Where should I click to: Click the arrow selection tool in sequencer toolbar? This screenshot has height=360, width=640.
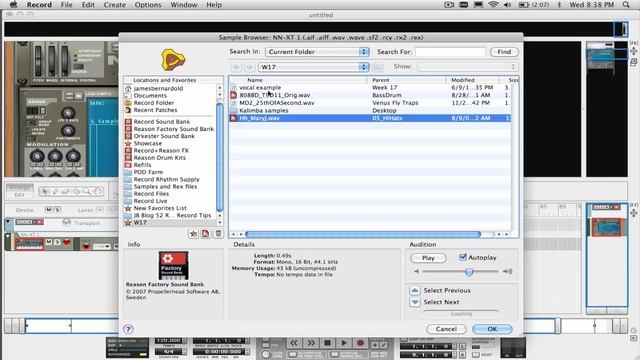click(x=44, y=191)
